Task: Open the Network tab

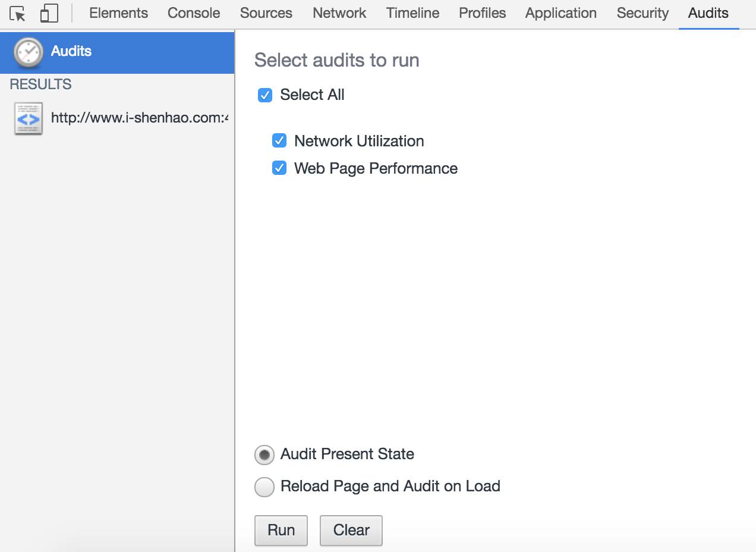Action: pyautogui.click(x=339, y=13)
